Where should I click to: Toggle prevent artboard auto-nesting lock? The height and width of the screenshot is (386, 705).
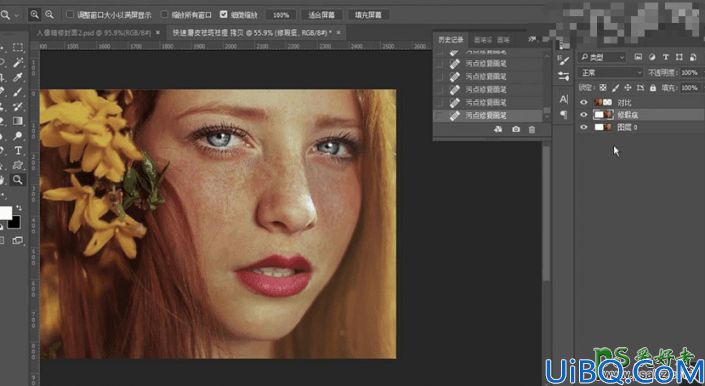tap(640, 88)
